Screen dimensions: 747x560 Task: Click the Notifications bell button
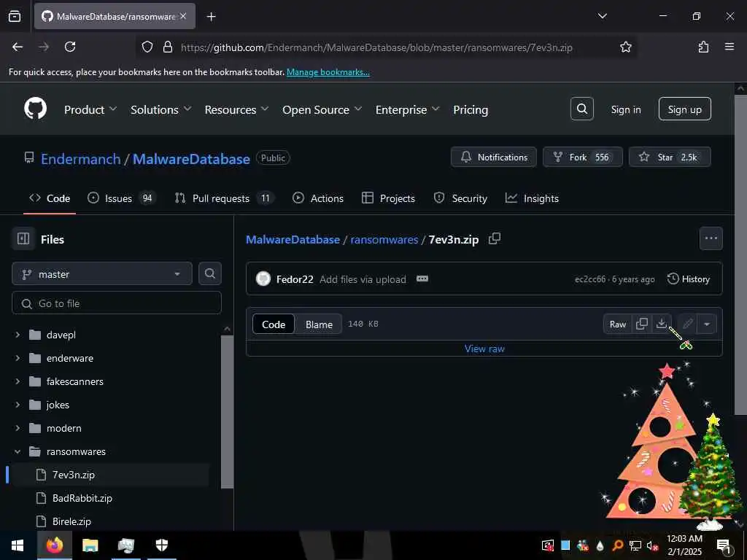coord(494,157)
